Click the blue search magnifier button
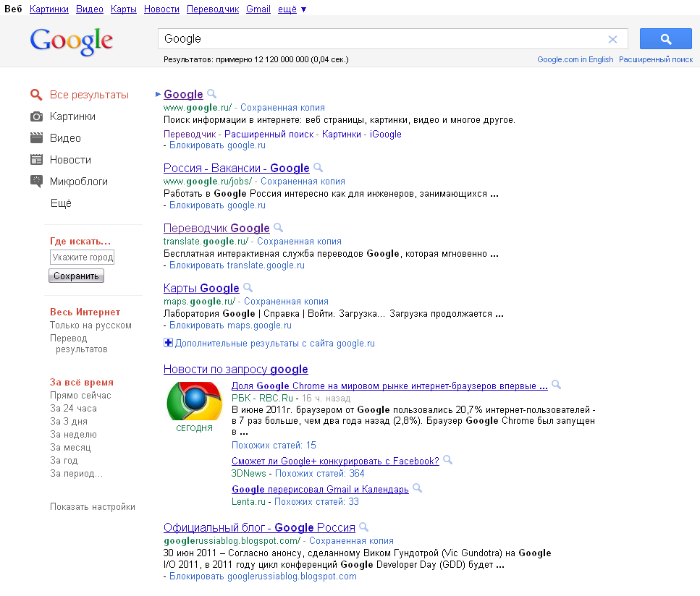700x596 pixels. click(666, 39)
